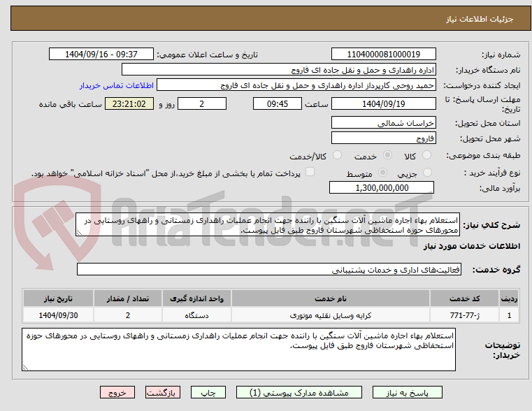Click the quantity cell 2 in table row
Image resolution: width=532 pixels, height=411 pixels.
pos(127,315)
